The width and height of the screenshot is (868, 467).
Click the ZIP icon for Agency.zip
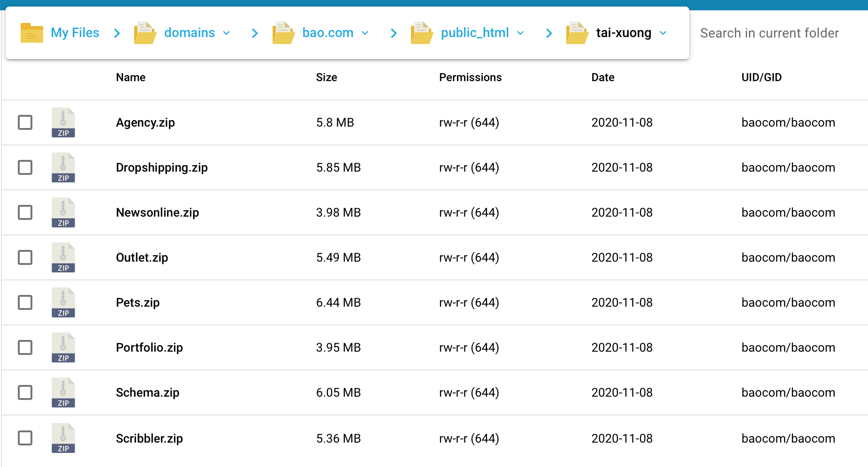pos(63,122)
